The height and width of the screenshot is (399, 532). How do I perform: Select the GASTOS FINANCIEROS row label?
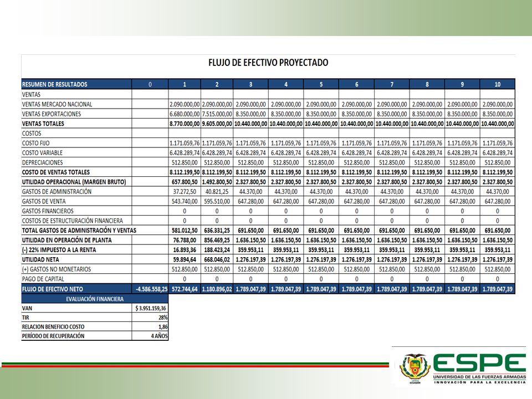click(x=48, y=211)
